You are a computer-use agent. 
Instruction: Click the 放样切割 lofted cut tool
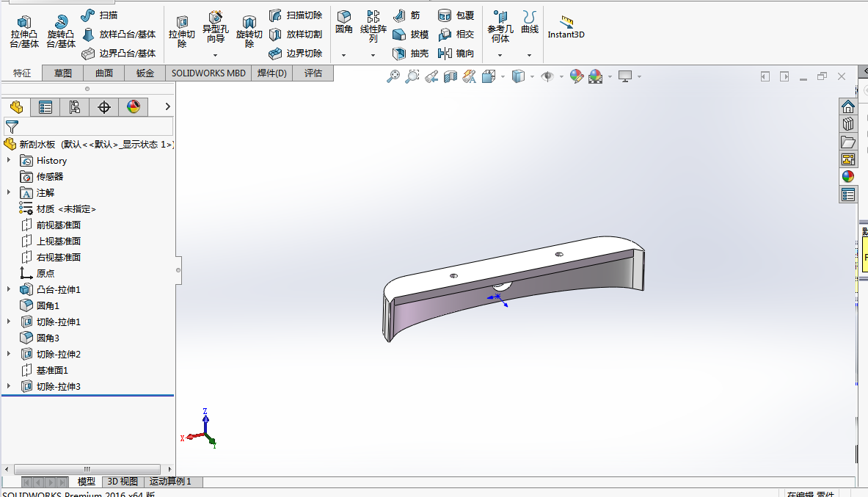296,35
